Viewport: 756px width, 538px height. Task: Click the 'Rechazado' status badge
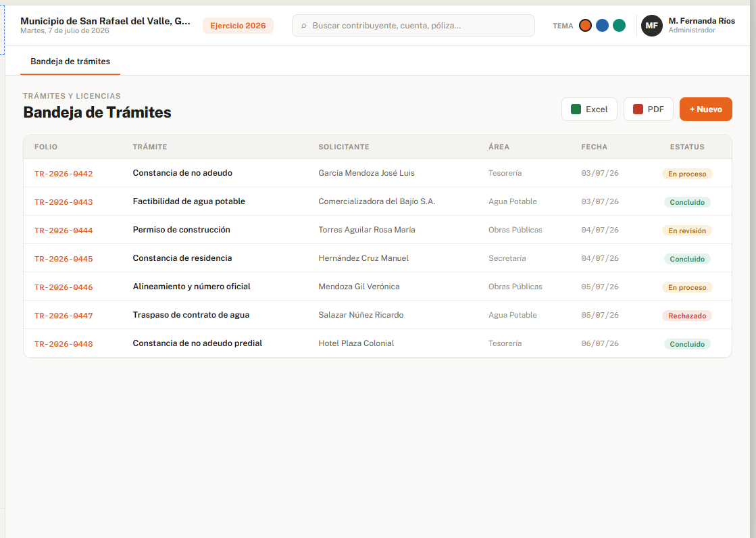click(687, 316)
